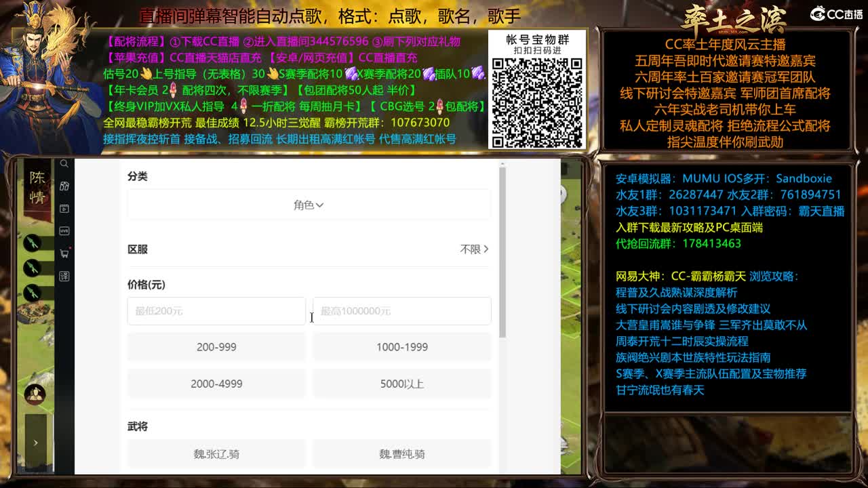The image size is (868, 488).
Task: Click the minimum price 最低200元 field
Action: (216, 311)
